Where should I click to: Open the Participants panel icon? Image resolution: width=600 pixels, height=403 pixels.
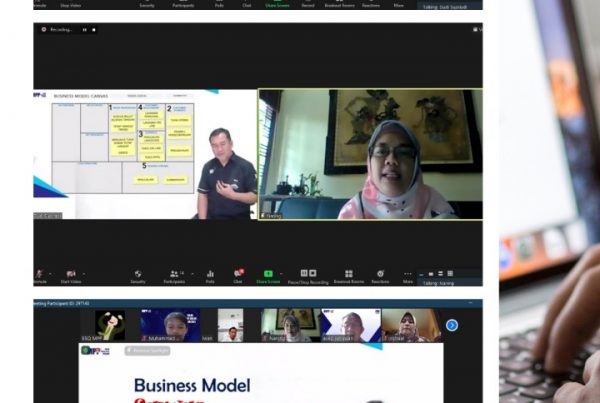point(172,273)
